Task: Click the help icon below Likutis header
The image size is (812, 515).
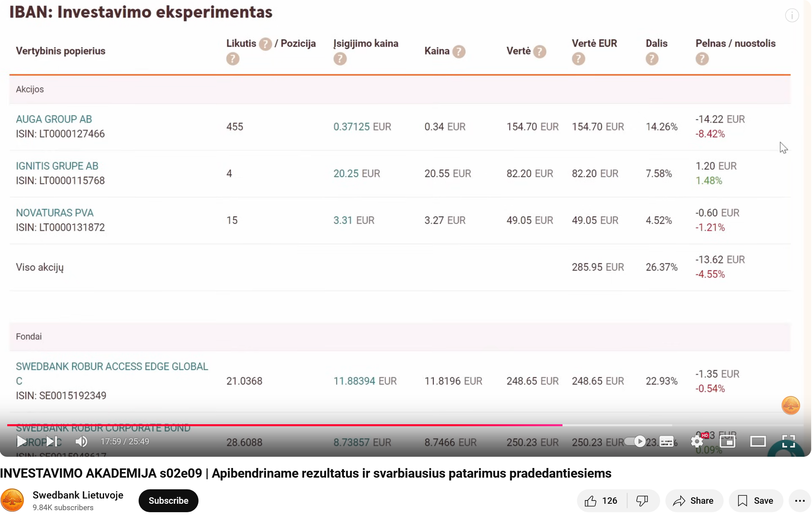Action: point(233,59)
